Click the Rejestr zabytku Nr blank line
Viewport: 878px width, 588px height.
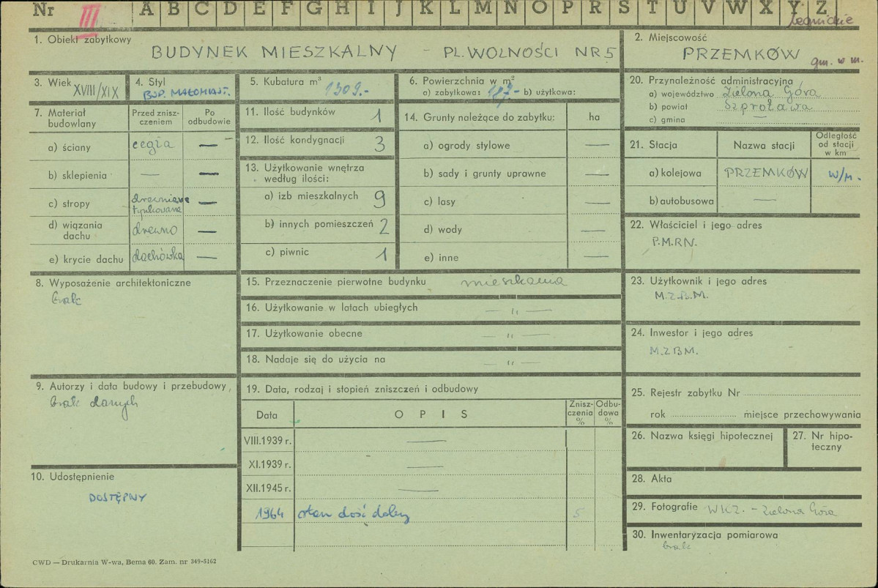pos(802,393)
